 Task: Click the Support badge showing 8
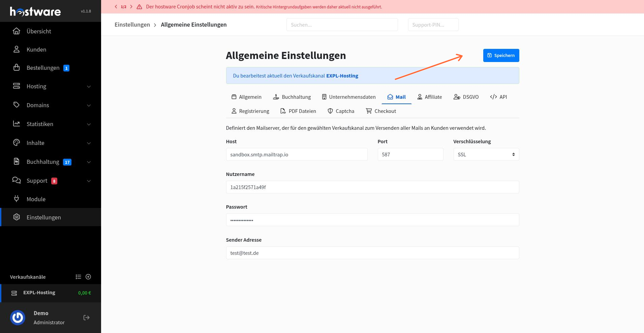[x=54, y=181]
